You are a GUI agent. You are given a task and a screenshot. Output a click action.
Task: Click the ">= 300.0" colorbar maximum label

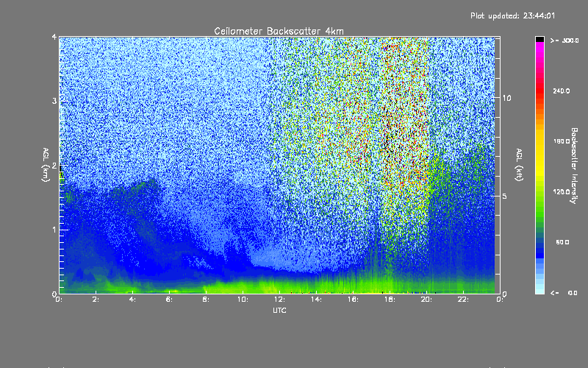564,40
